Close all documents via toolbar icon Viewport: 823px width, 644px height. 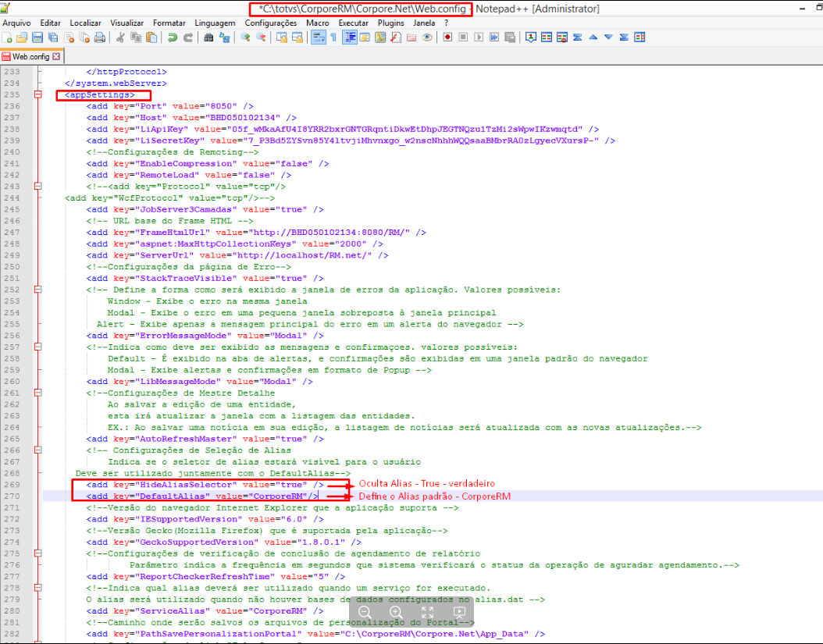point(84,37)
